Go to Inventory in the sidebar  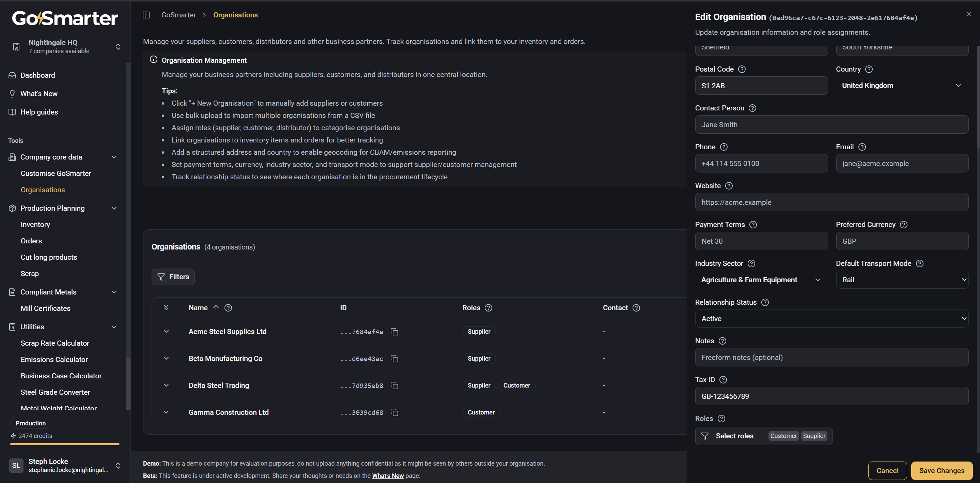35,225
